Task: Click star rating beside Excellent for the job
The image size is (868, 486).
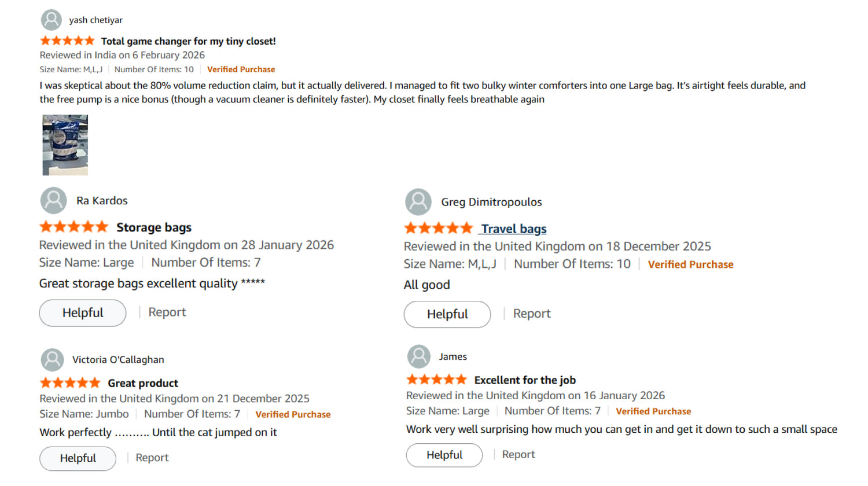Action: pos(436,380)
